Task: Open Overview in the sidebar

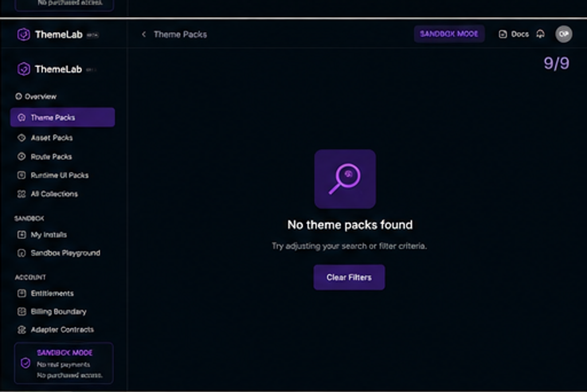Action: click(36, 97)
